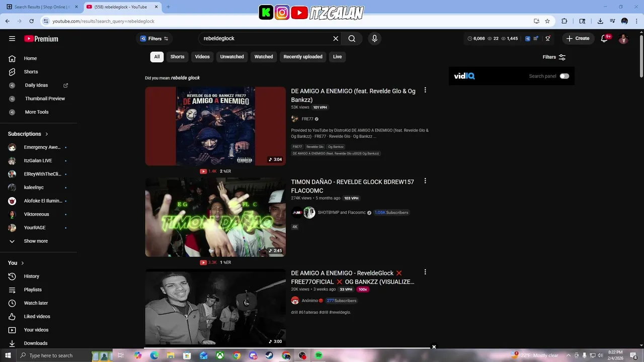This screenshot has width=644, height=362.
Task: Click the Windows Start button
Action: (8, 355)
